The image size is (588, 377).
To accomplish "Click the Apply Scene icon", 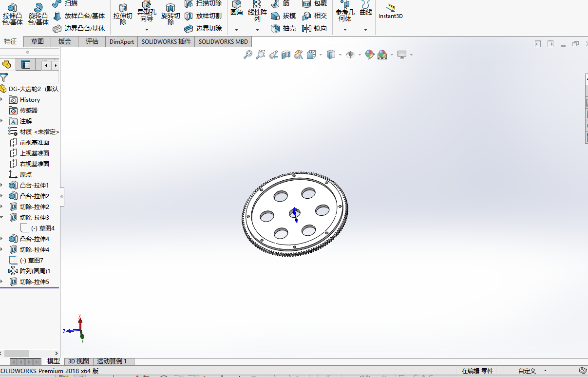I will point(382,55).
